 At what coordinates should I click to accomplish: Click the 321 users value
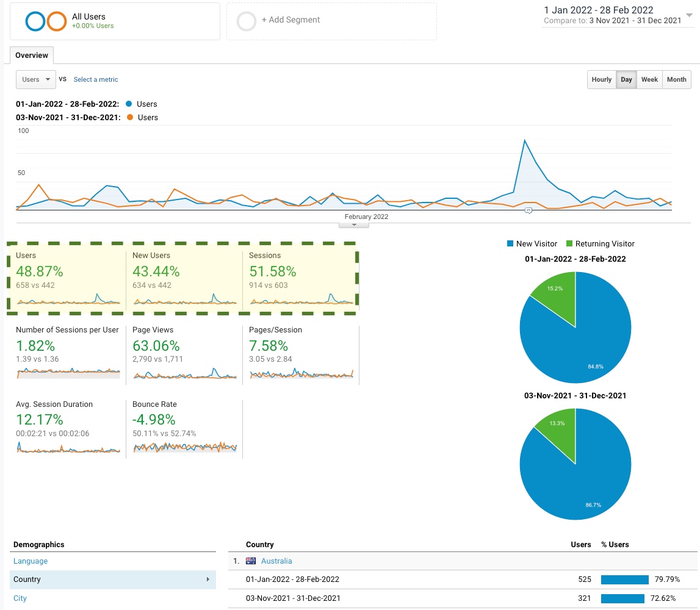click(585, 598)
